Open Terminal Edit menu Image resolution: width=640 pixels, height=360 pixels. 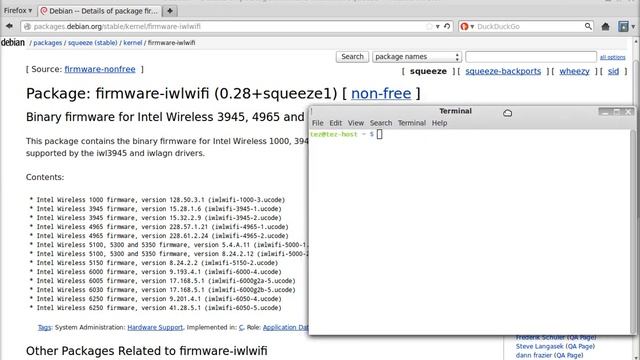(336, 123)
